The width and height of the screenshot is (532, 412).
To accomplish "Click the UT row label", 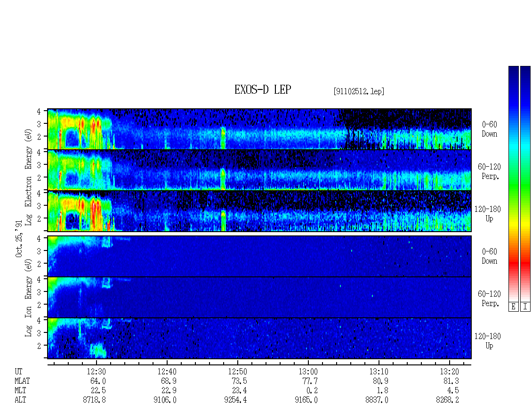I will point(18,372).
